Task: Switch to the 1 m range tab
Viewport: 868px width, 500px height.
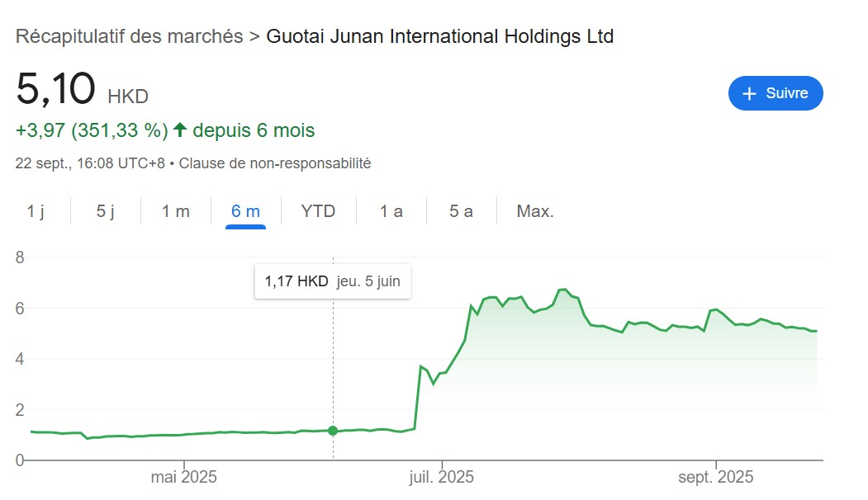Action: click(x=175, y=211)
